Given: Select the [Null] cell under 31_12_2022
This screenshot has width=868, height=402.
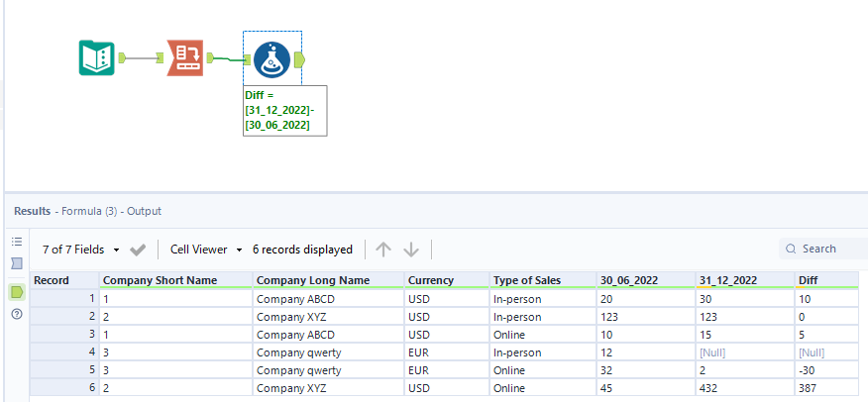Looking at the screenshot, I should click(745, 352).
